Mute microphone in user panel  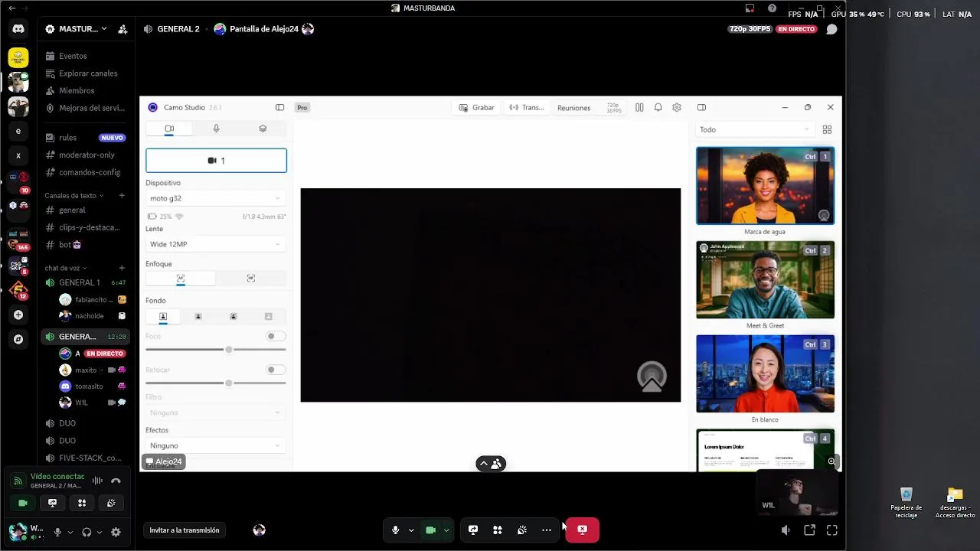click(x=57, y=532)
